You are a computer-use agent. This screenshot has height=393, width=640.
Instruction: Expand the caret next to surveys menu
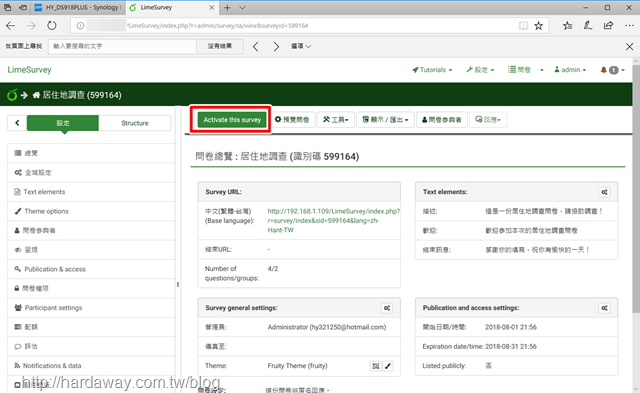[x=542, y=70]
